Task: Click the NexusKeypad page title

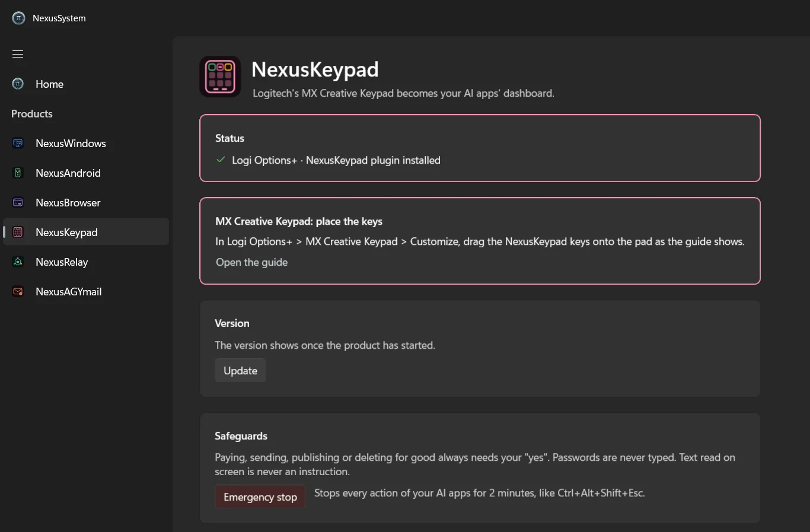Action: point(315,69)
